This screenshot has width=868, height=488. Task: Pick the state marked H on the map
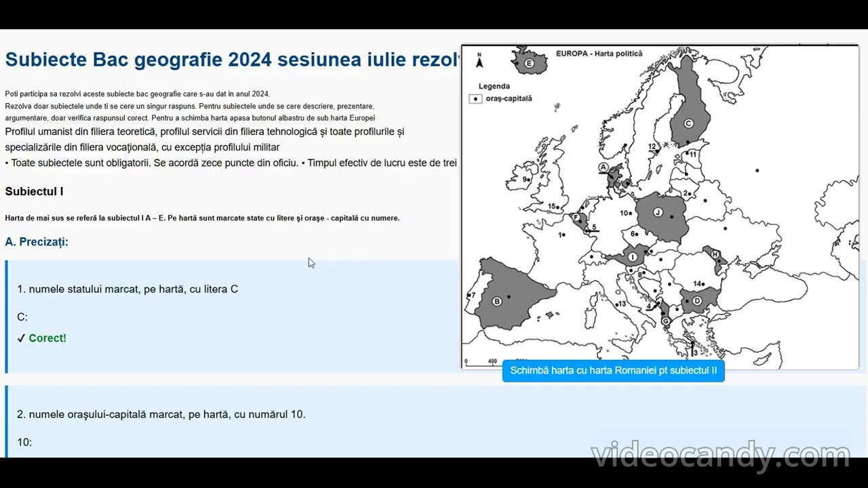715,255
